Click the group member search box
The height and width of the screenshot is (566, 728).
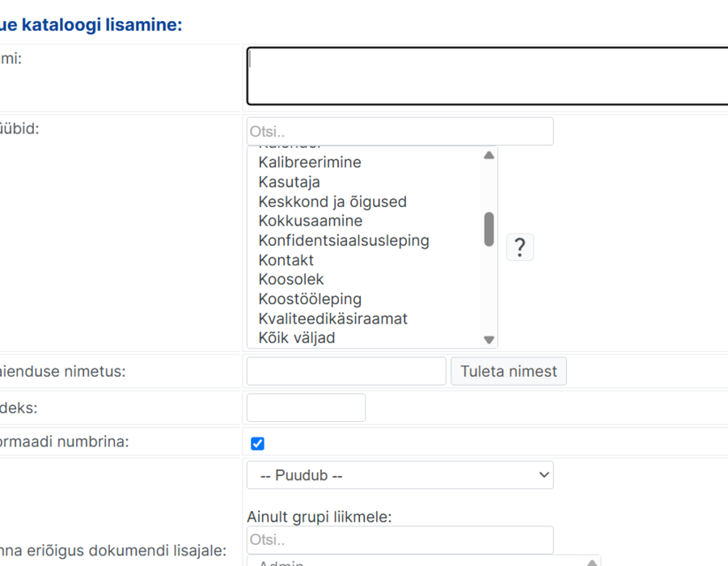(x=400, y=540)
